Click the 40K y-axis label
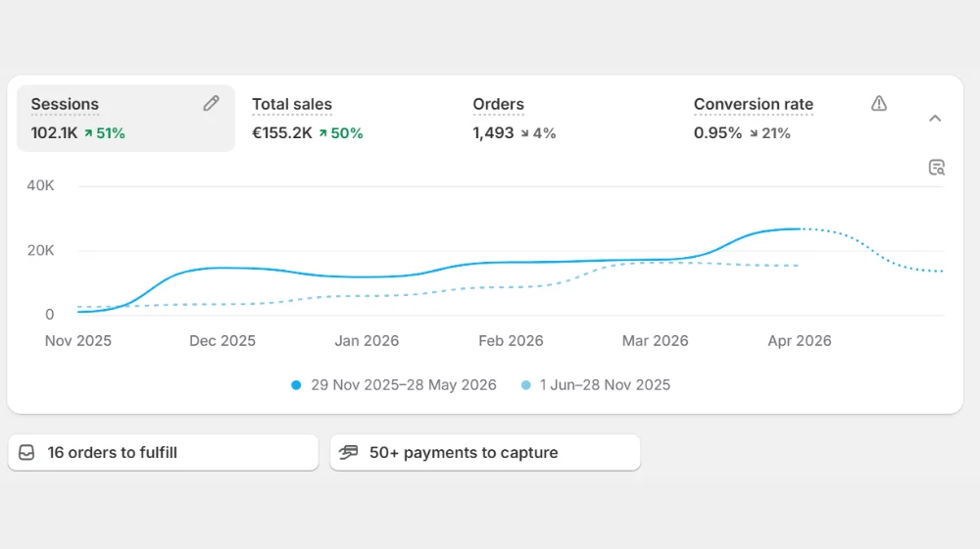 click(x=40, y=185)
